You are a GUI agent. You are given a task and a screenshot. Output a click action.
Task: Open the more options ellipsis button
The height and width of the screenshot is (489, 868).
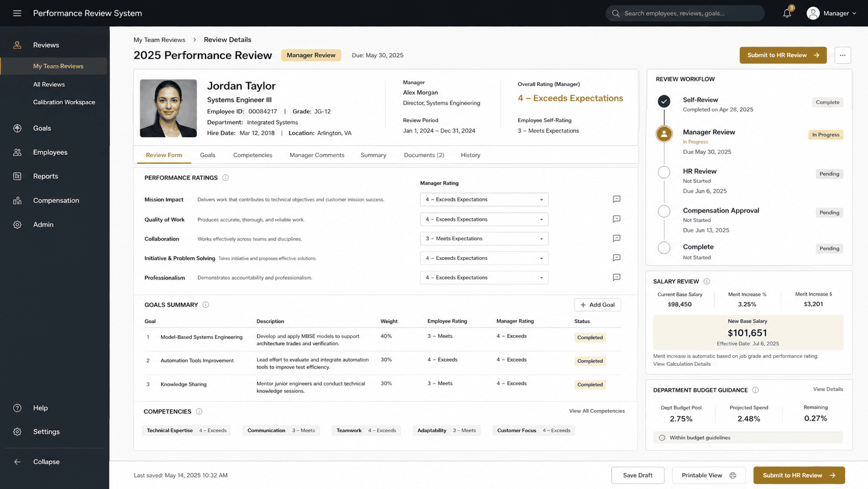(843, 55)
